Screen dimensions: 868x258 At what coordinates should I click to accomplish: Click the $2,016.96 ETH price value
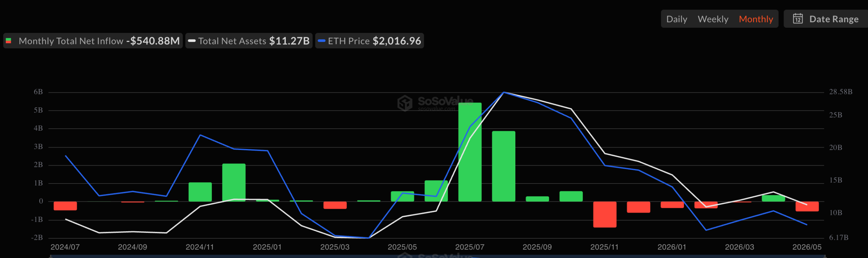tap(397, 41)
